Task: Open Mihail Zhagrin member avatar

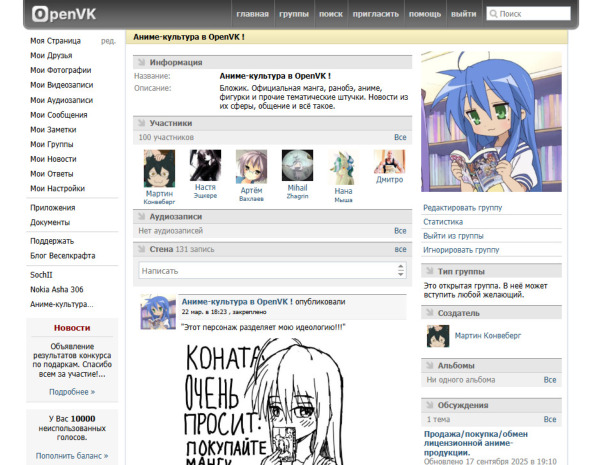Action: pyautogui.click(x=297, y=166)
